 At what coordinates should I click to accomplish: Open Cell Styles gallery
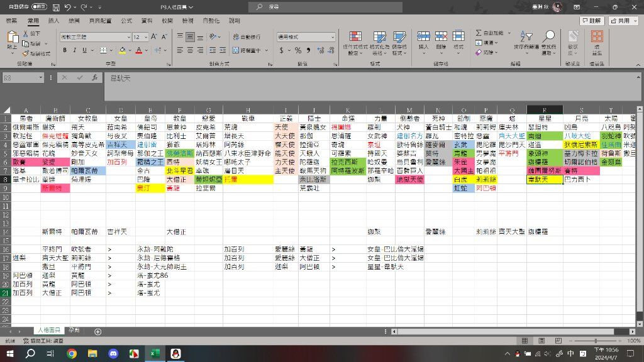click(x=399, y=43)
